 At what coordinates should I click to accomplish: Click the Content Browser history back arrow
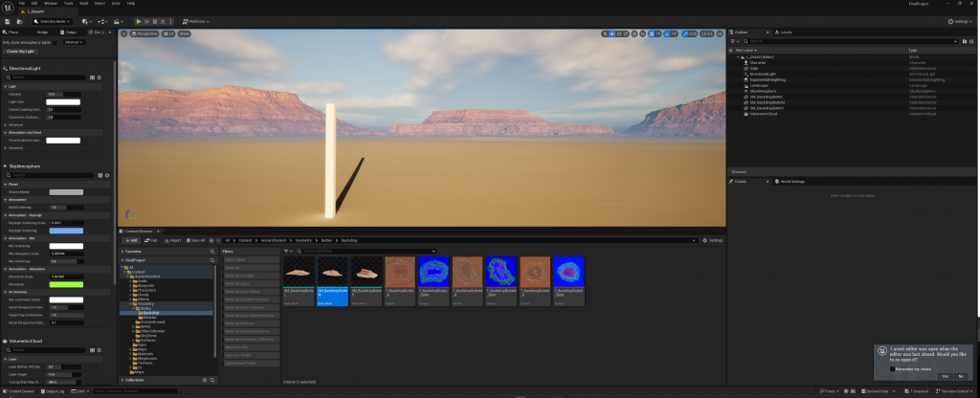[x=212, y=240]
